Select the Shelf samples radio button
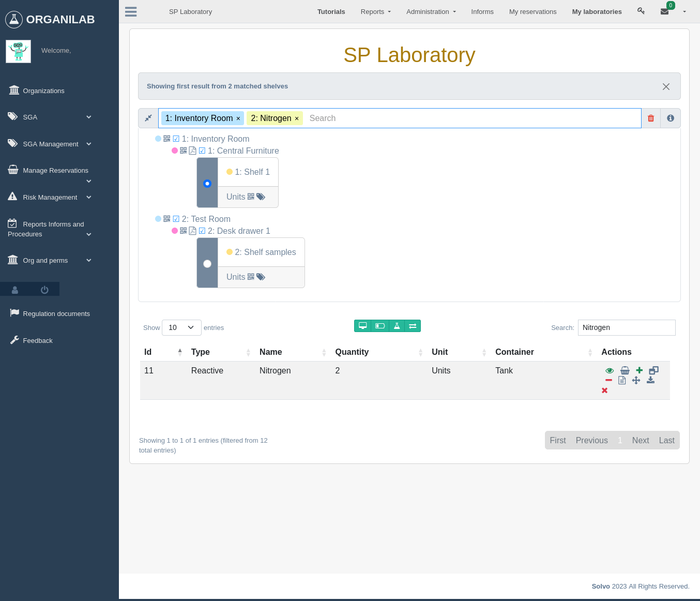 207,264
